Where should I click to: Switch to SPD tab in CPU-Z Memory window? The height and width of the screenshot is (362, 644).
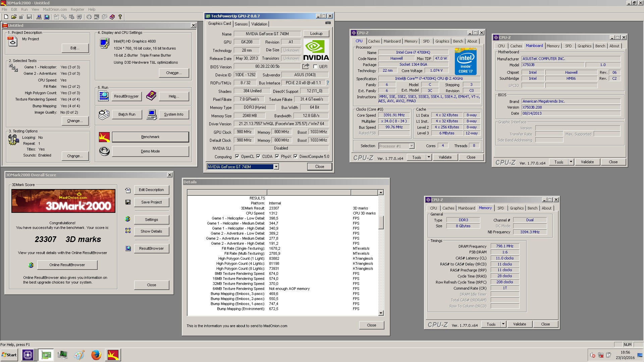(500, 208)
